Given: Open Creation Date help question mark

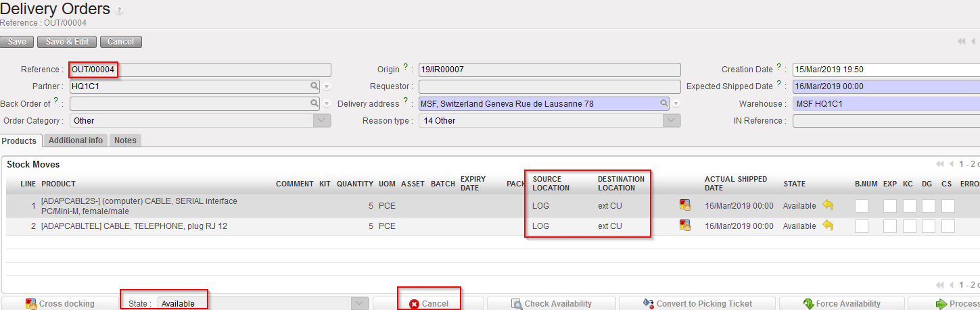Looking at the screenshot, I should point(779,67).
